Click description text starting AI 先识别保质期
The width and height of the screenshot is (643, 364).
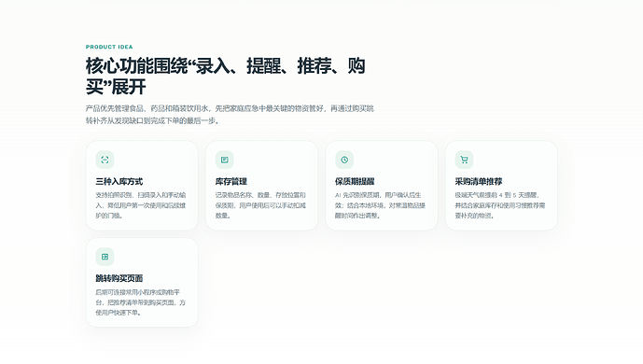[x=381, y=205]
